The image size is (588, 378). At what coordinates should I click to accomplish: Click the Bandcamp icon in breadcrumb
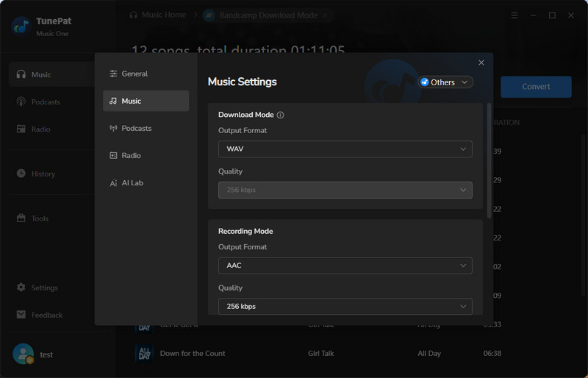tap(209, 15)
